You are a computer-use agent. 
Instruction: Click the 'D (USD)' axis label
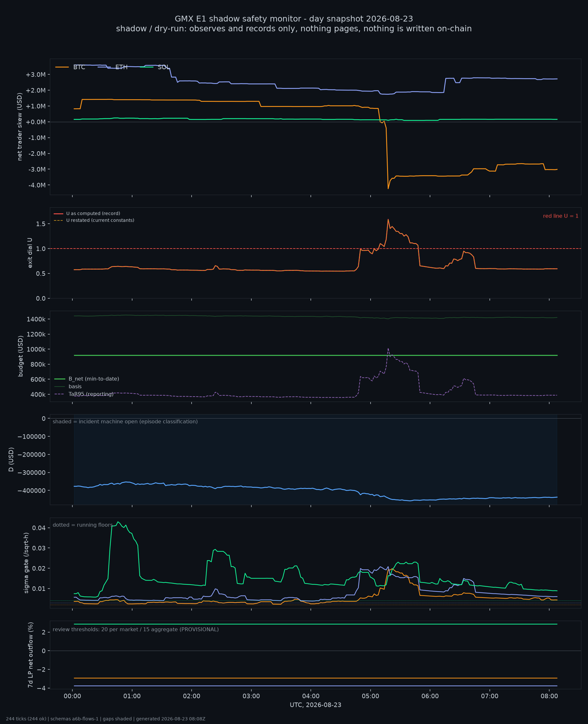[11, 459]
